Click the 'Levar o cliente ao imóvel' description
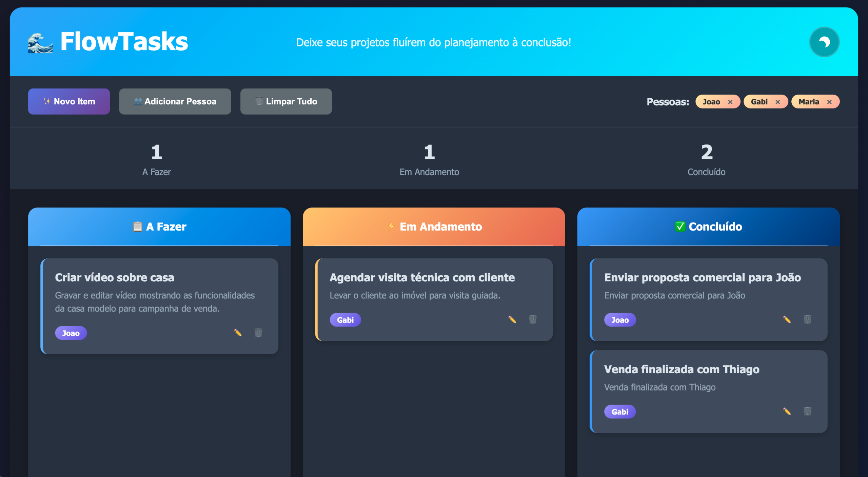This screenshot has width=868, height=477. tap(415, 295)
